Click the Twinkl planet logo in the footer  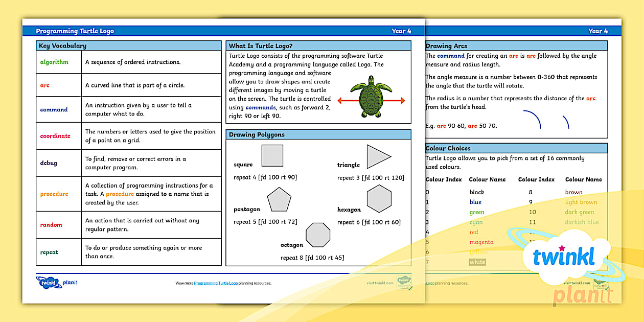pyautogui.click(x=48, y=282)
